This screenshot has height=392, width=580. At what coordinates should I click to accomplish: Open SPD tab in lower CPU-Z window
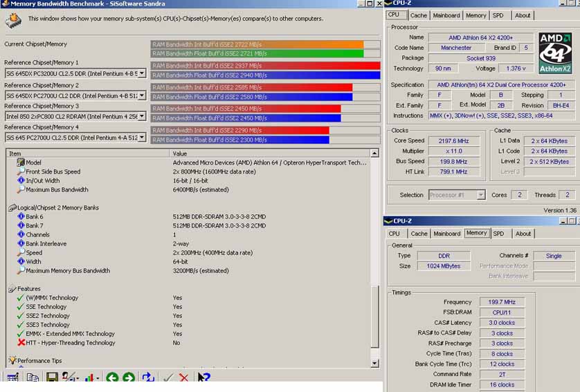498,234
